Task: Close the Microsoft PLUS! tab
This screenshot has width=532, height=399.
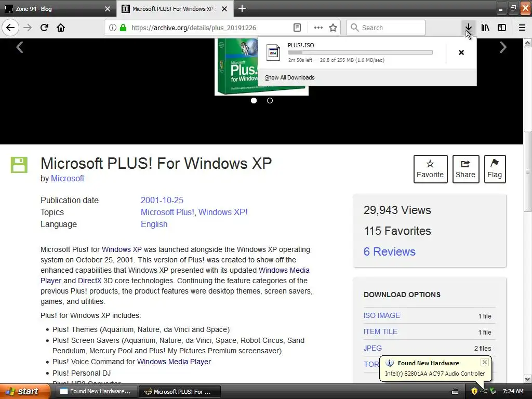Action: (224, 9)
